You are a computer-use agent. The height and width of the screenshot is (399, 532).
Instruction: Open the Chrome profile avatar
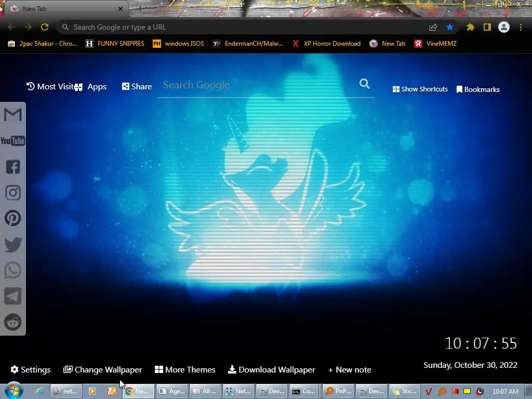coord(504,27)
